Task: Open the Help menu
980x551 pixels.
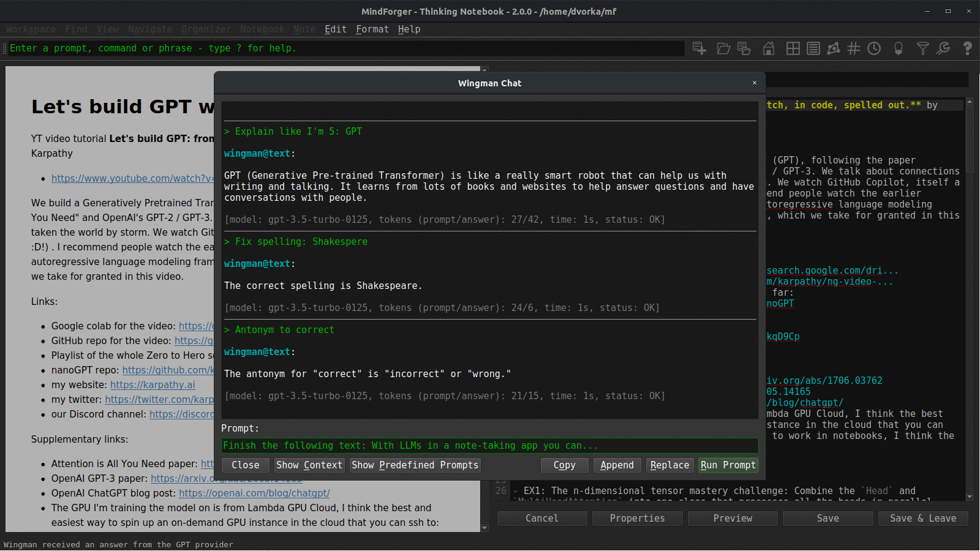Action: pyautogui.click(x=409, y=29)
